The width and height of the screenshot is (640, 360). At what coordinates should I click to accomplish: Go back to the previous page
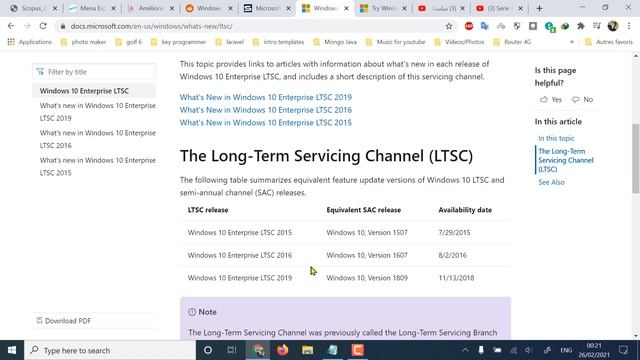coord(11,26)
